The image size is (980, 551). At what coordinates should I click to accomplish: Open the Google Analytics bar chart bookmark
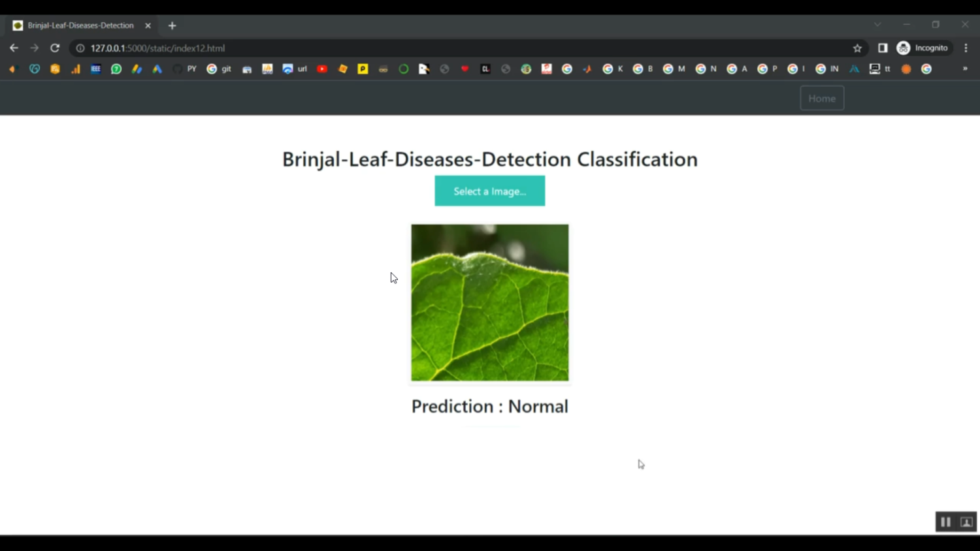76,69
